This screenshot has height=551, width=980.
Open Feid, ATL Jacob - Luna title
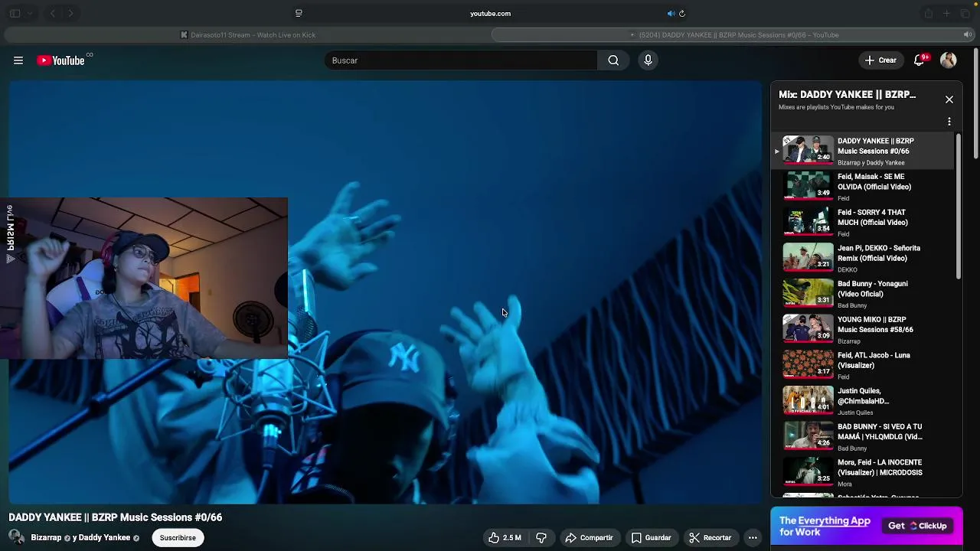(874, 360)
